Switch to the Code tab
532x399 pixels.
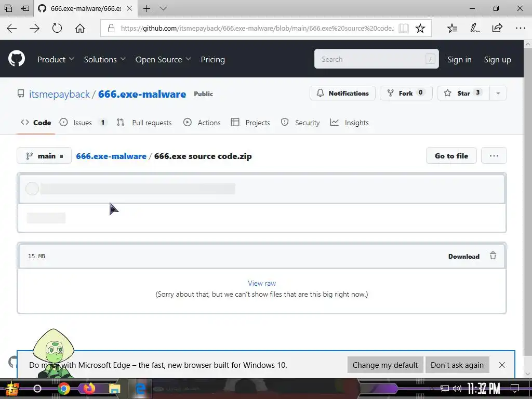[x=36, y=123]
